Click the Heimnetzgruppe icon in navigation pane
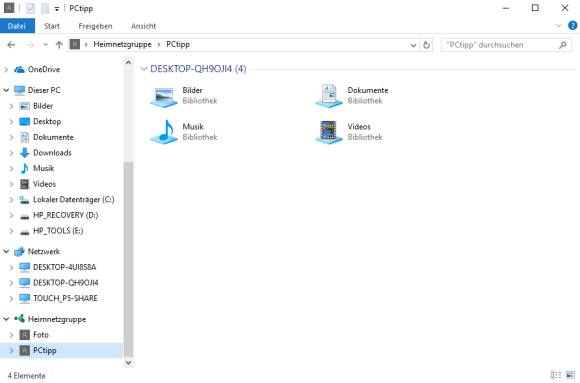Viewport: 580px width, 383px height. coord(19,319)
